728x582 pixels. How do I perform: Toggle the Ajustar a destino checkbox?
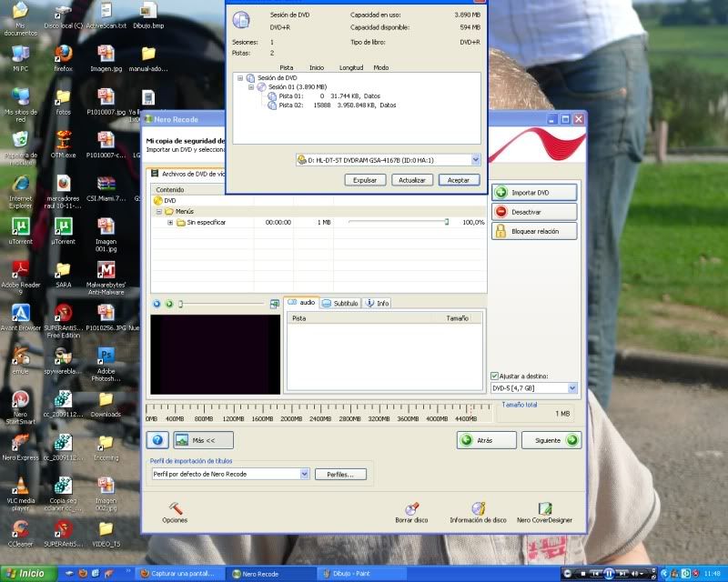(494, 376)
